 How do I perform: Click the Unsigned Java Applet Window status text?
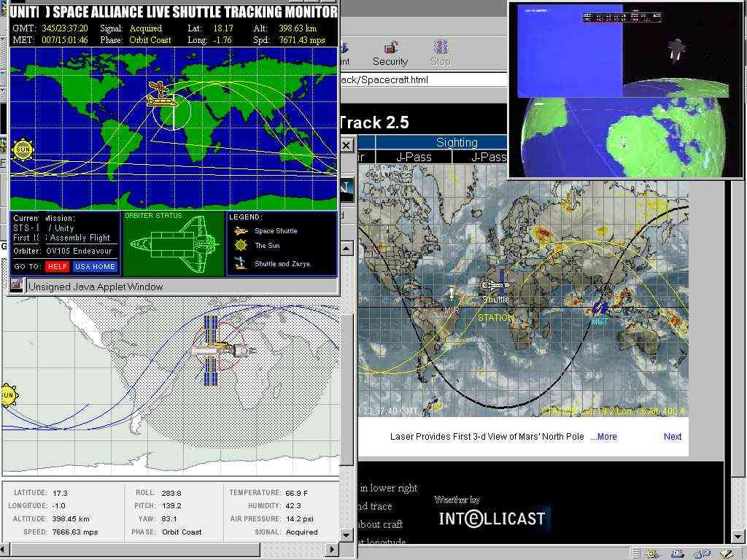[96, 287]
